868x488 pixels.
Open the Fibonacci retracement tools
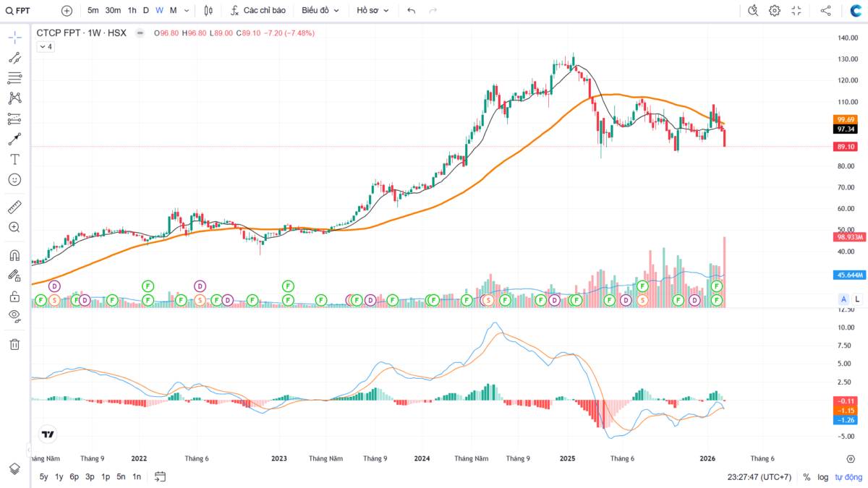pos(14,78)
